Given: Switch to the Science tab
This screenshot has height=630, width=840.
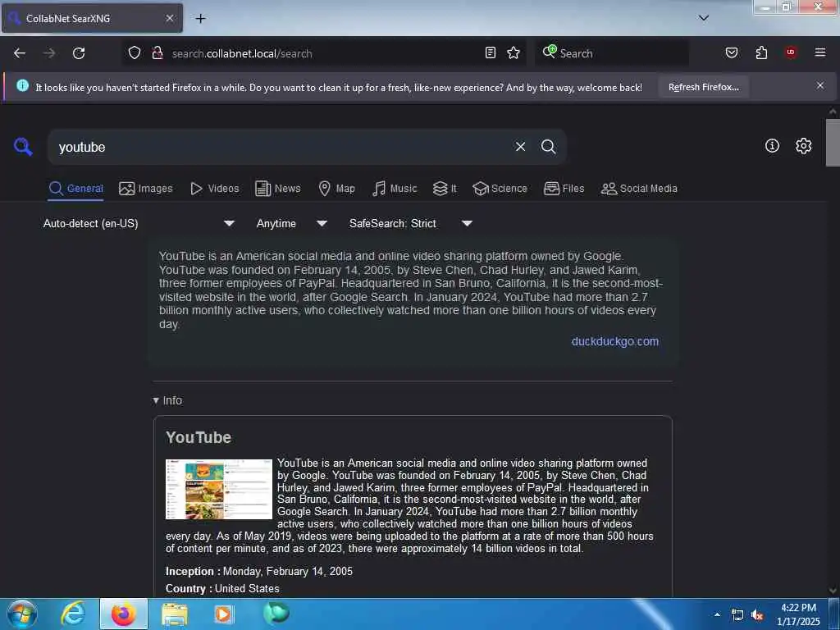Looking at the screenshot, I should 500,189.
